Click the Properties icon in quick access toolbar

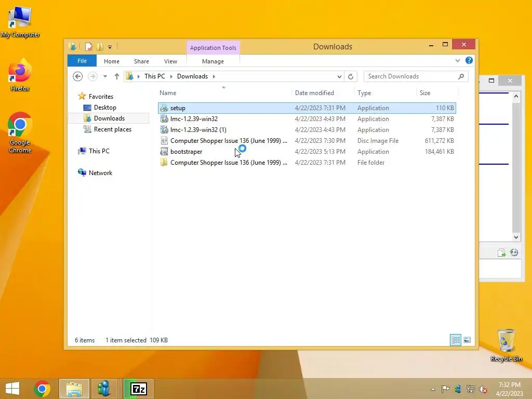click(88, 46)
